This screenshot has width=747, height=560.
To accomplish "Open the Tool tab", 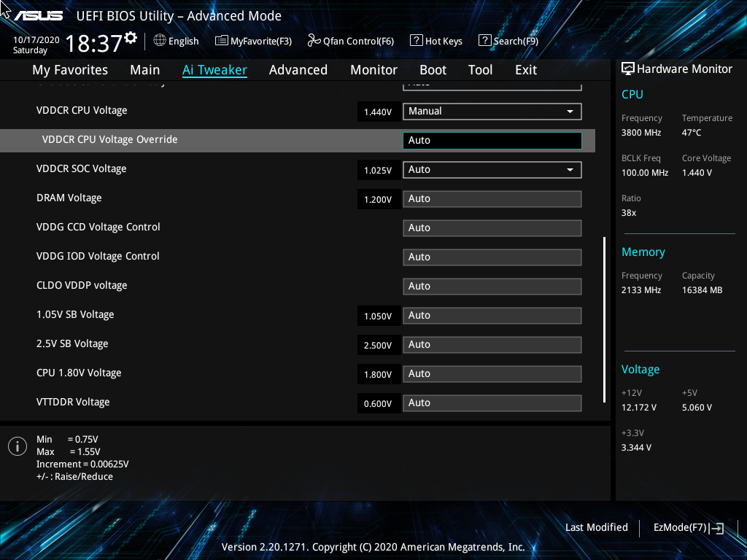I will point(480,70).
